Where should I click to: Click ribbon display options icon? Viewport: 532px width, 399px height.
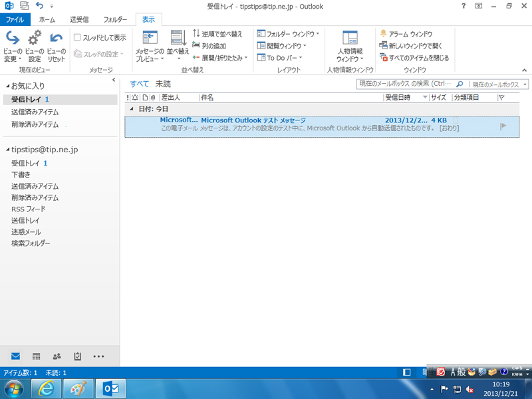click(479, 6)
